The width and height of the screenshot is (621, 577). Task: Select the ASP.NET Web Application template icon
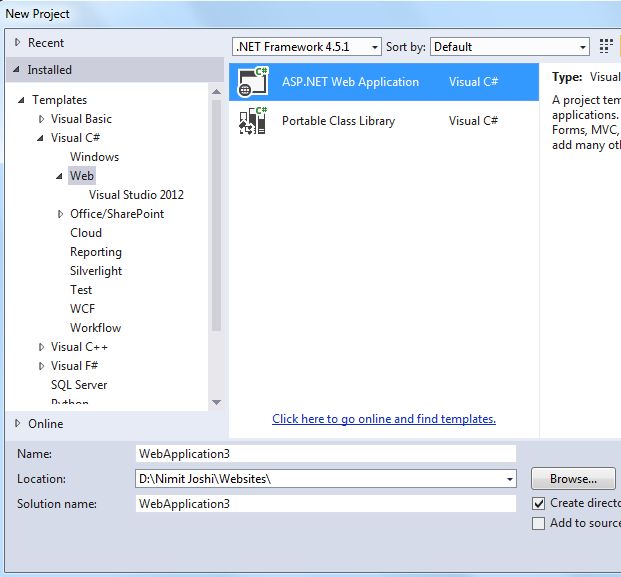point(253,82)
